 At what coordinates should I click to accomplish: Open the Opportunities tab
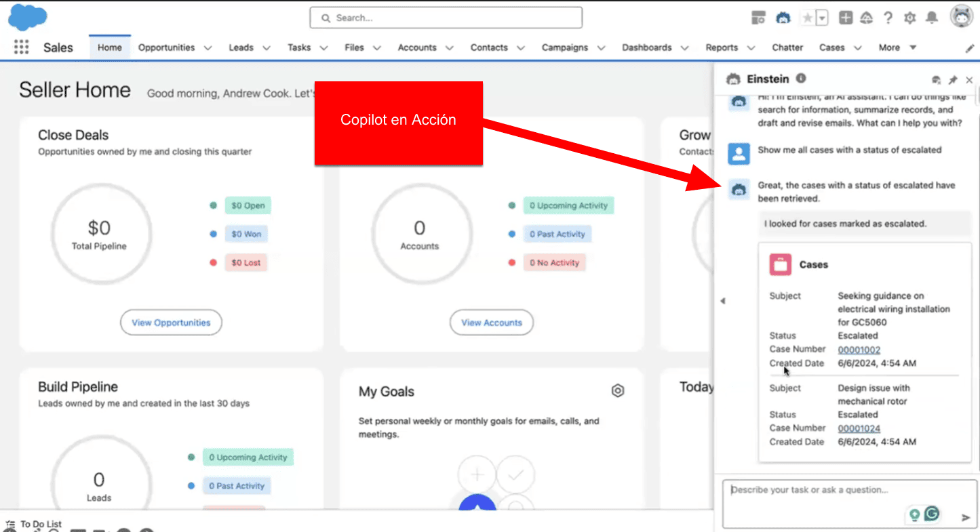(166, 47)
